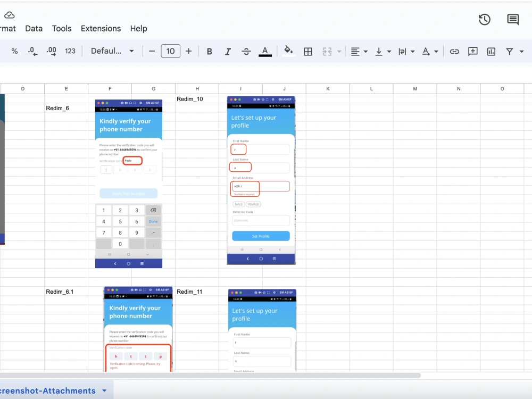The width and height of the screenshot is (532, 399).
Task: Open the fill color picker
Action: click(x=288, y=51)
